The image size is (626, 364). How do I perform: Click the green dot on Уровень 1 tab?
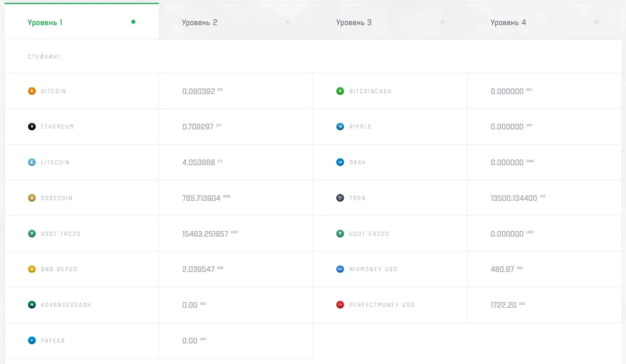[133, 21]
